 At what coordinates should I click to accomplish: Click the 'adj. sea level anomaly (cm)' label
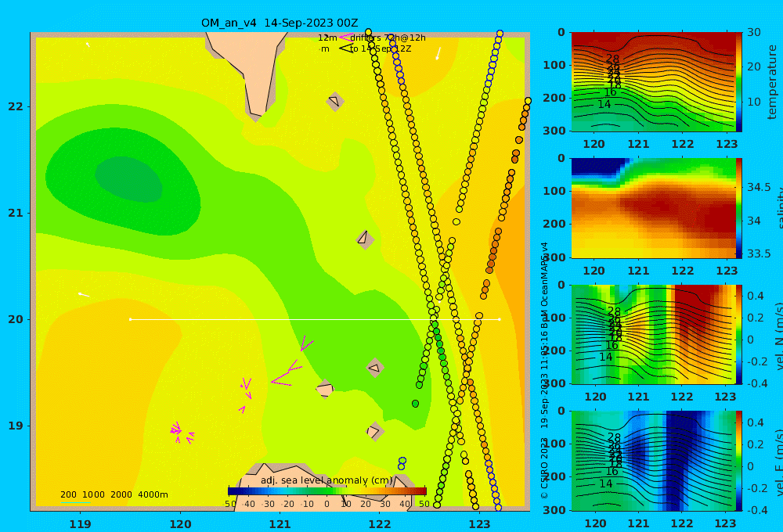coord(327,480)
